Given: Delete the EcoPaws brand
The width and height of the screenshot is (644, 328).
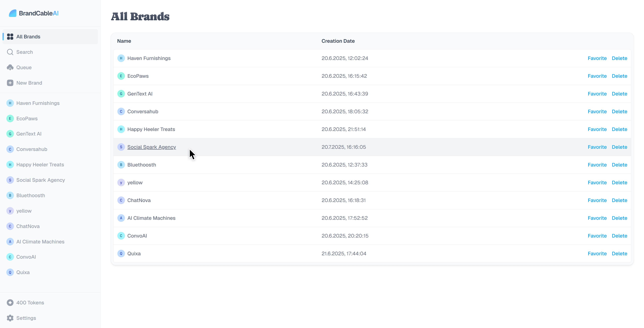Looking at the screenshot, I should coord(619,76).
